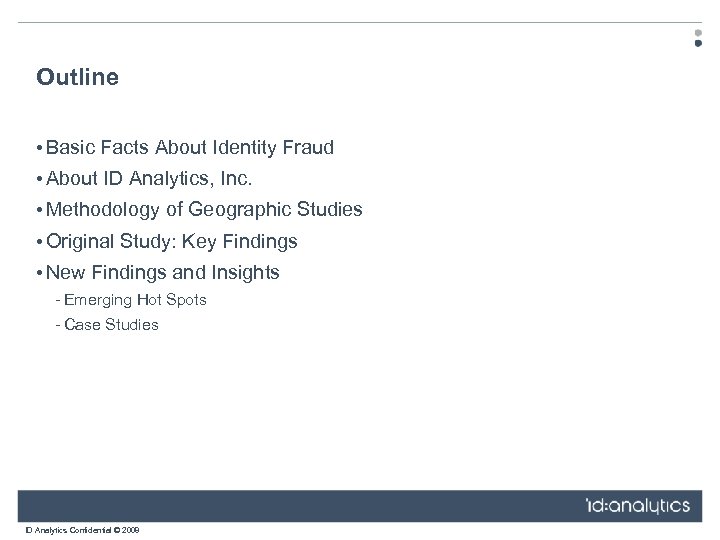Select the "Outline" slide title
The height and width of the screenshot is (540, 720).
point(77,77)
